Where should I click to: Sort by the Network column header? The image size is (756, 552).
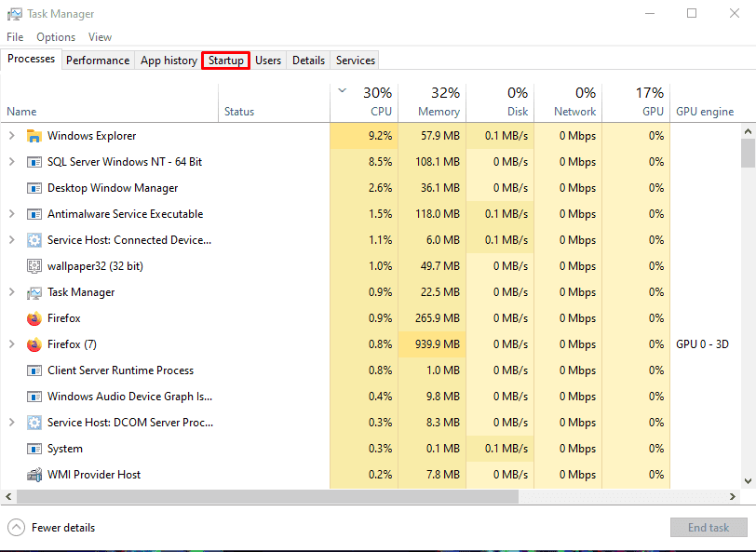point(568,103)
